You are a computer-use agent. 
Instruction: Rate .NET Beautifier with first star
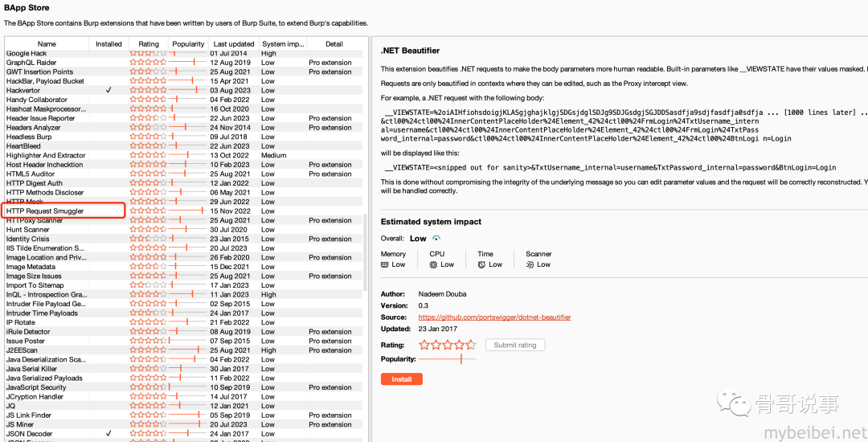[424, 345]
